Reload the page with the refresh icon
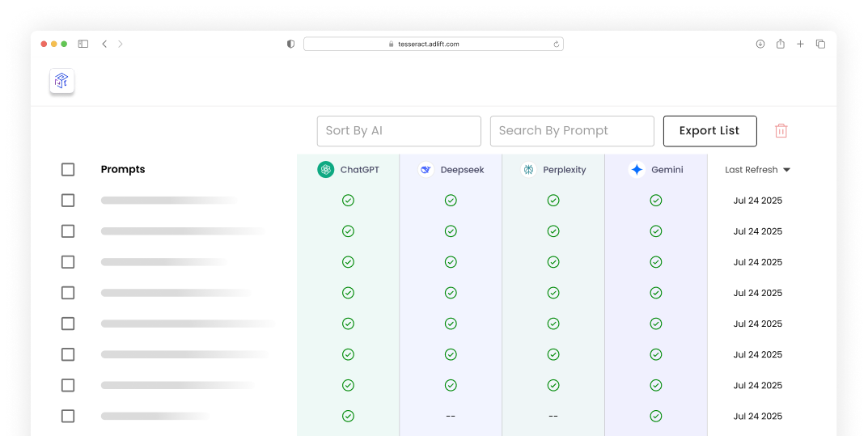The height and width of the screenshot is (436, 868). 557,44
